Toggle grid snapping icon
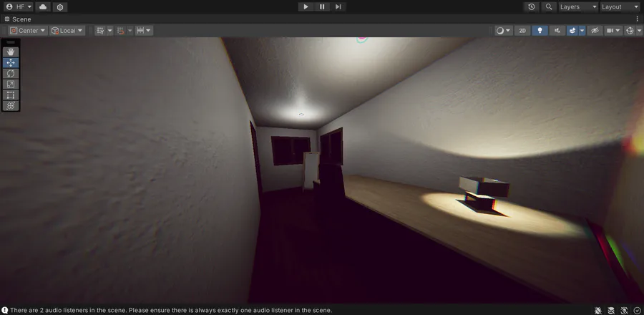Viewport: 644px width, 315px height. click(120, 30)
